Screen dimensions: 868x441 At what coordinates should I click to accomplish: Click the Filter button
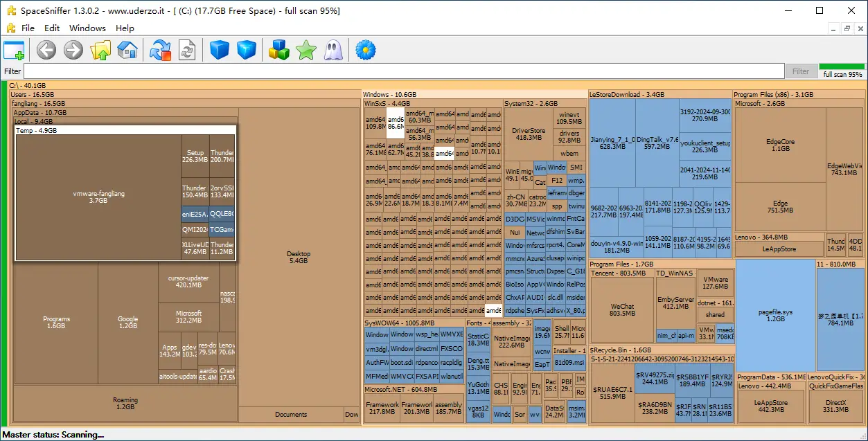tap(800, 71)
